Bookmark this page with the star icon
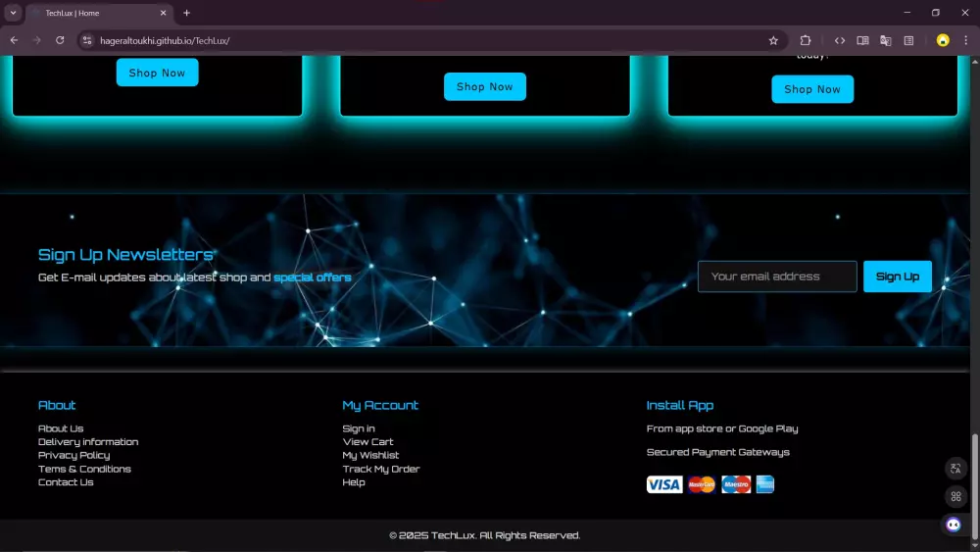980x552 pixels. [x=773, y=40]
